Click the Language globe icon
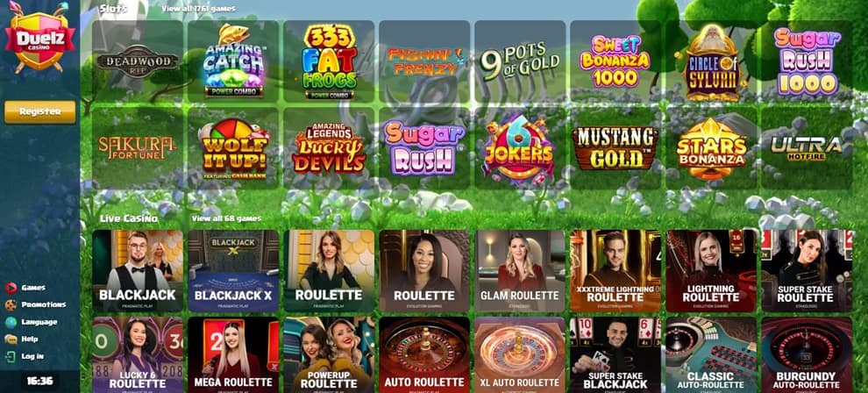The width and height of the screenshot is (868, 393). coord(11,322)
